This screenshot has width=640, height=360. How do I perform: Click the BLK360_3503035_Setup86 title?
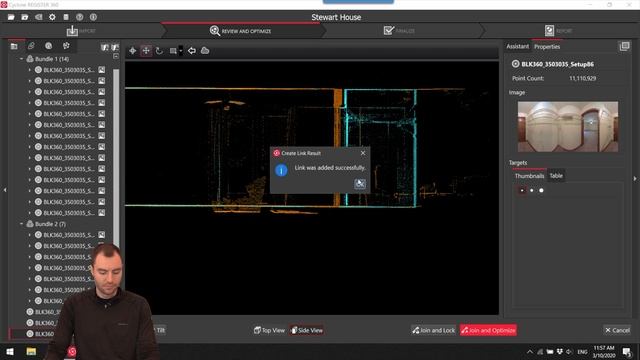coord(558,64)
